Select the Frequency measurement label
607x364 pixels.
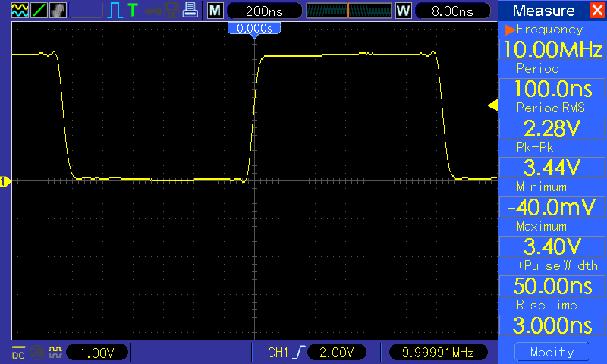pos(549,30)
